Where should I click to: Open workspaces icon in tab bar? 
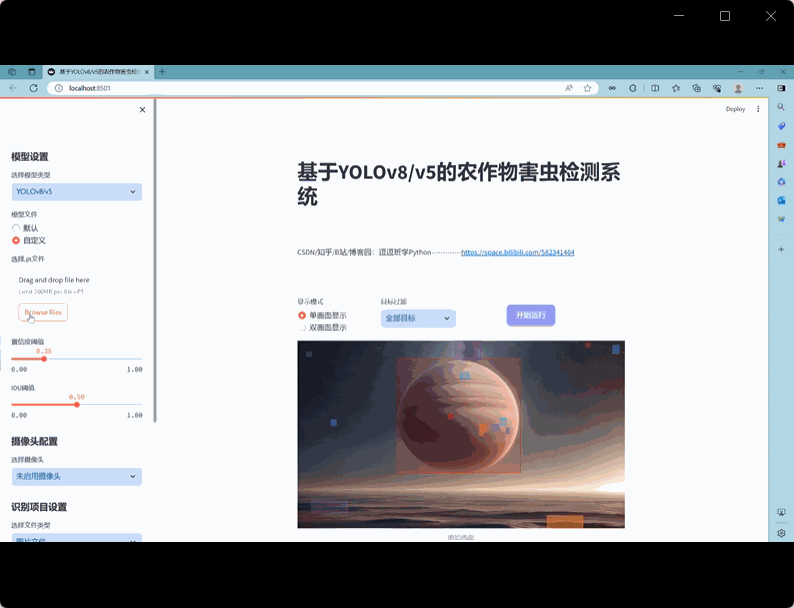click(12, 72)
